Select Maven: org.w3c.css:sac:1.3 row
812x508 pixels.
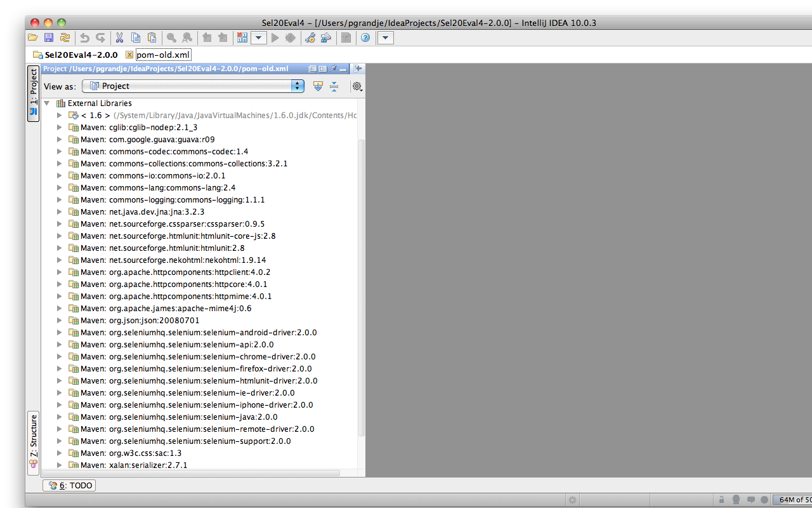point(125,453)
